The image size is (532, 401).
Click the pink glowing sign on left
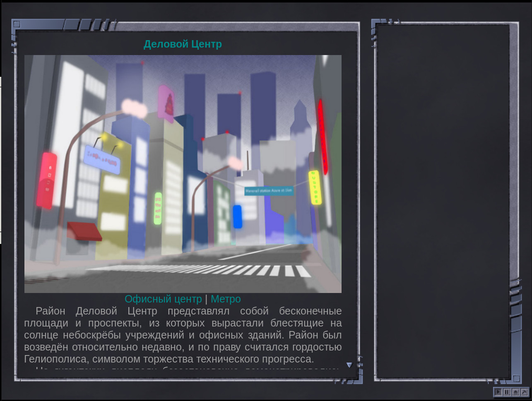point(46,180)
